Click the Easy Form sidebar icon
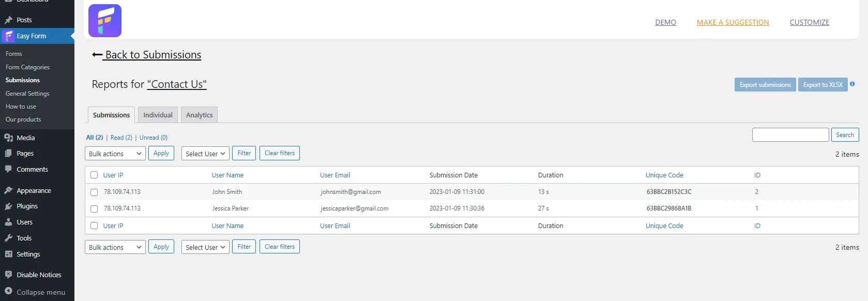This screenshot has height=301, width=868. [x=8, y=36]
